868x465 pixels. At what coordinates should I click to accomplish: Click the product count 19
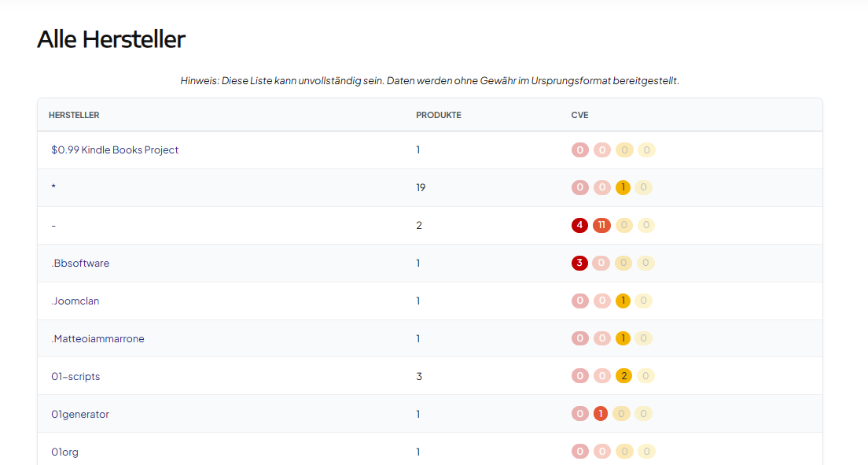pos(421,187)
